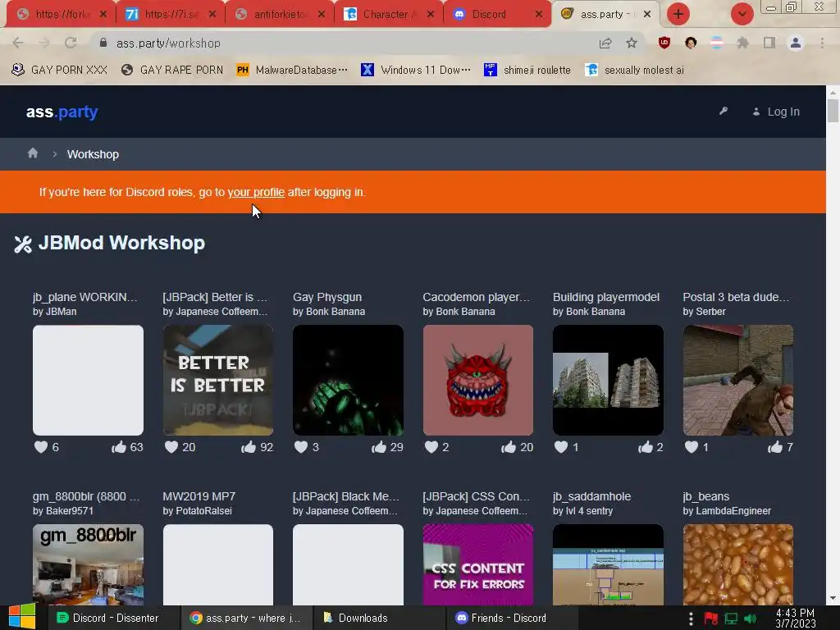Viewport: 840px width, 630px height.
Task: Open the Windows 11 Dow bookmark
Action: pyautogui.click(x=416, y=71)
